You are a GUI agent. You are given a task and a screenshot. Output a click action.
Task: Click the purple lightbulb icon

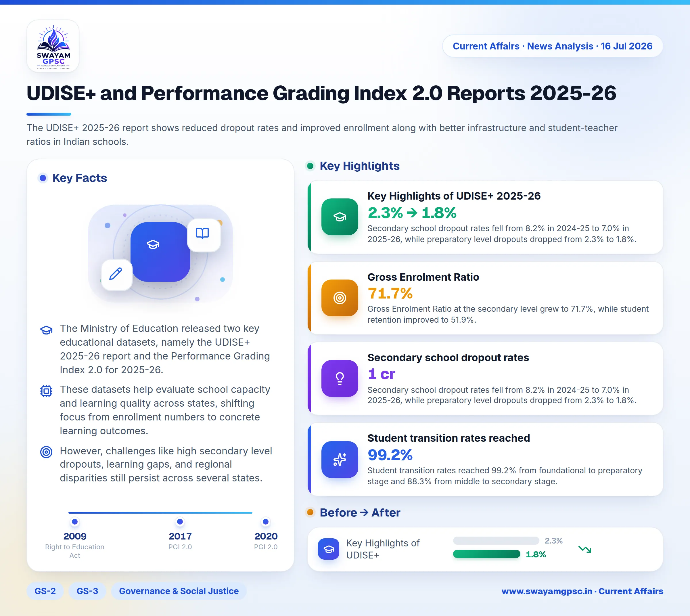340,378
